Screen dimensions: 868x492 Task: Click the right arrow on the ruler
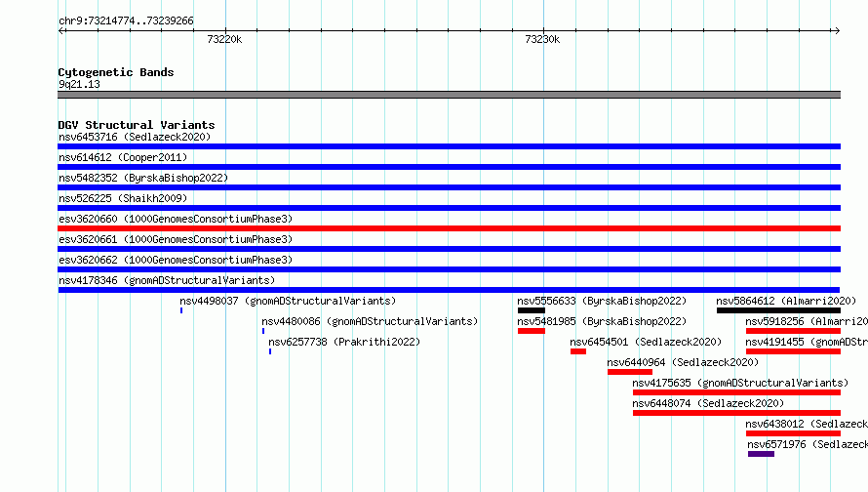click(x=837, y=30)
